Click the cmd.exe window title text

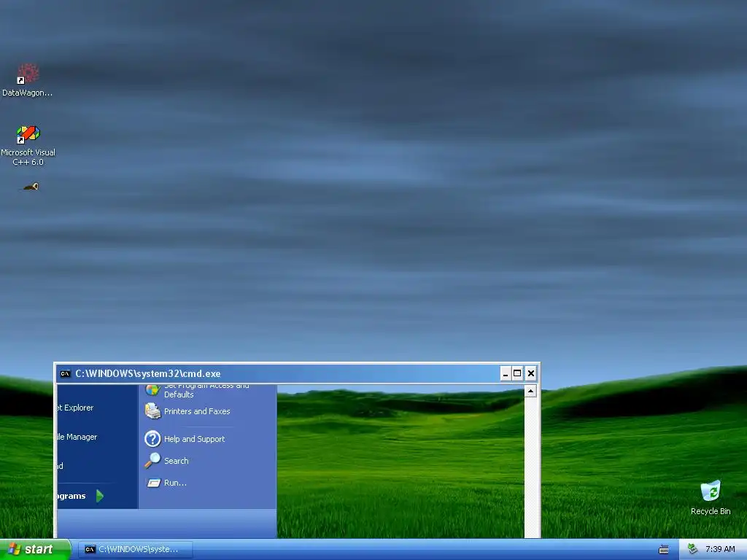pyautogui.click(x=148, y=374)
